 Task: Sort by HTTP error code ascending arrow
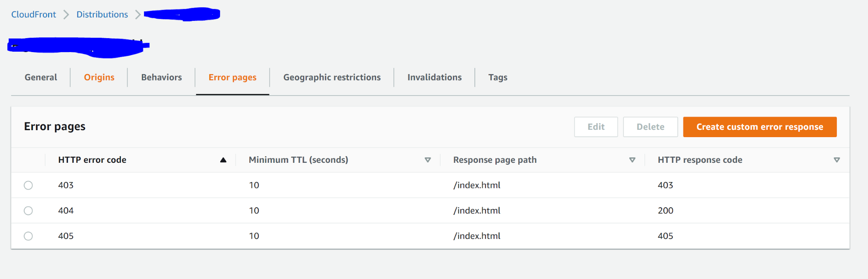coord(223,160)
